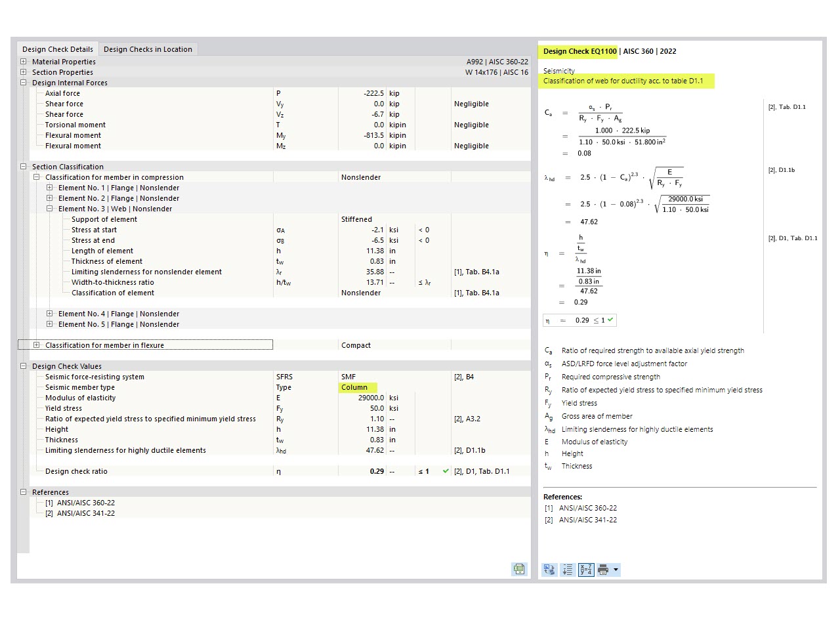Select the reference ANSI/AISC 341-22 entry

coord(85,513)
